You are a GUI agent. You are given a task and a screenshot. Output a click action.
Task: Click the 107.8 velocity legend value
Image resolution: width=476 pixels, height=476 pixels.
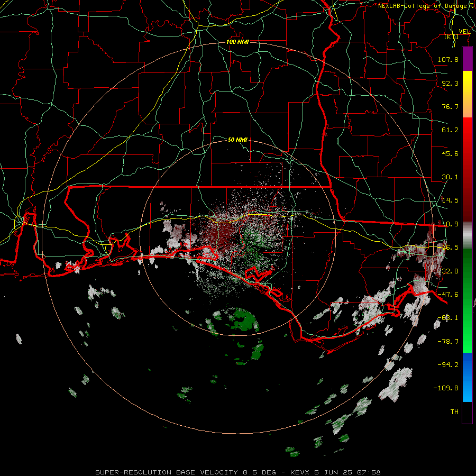pyautogui.click(x=448, y=59)
